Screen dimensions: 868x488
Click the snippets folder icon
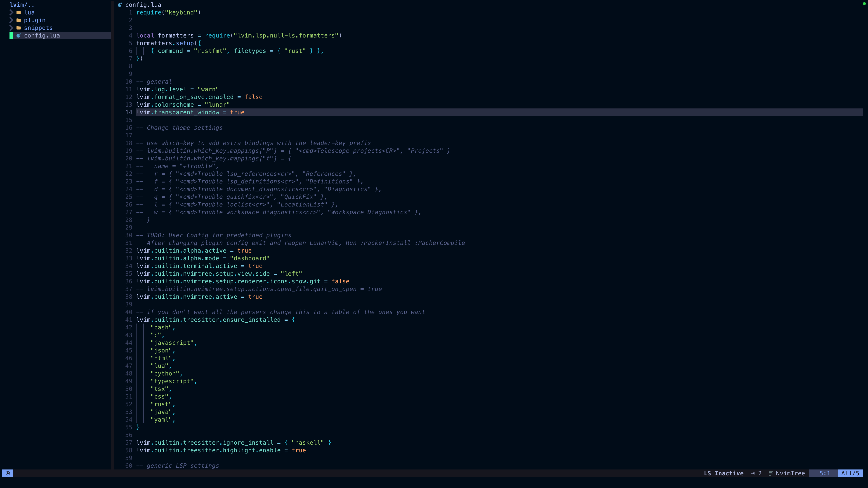click(19, 28)
